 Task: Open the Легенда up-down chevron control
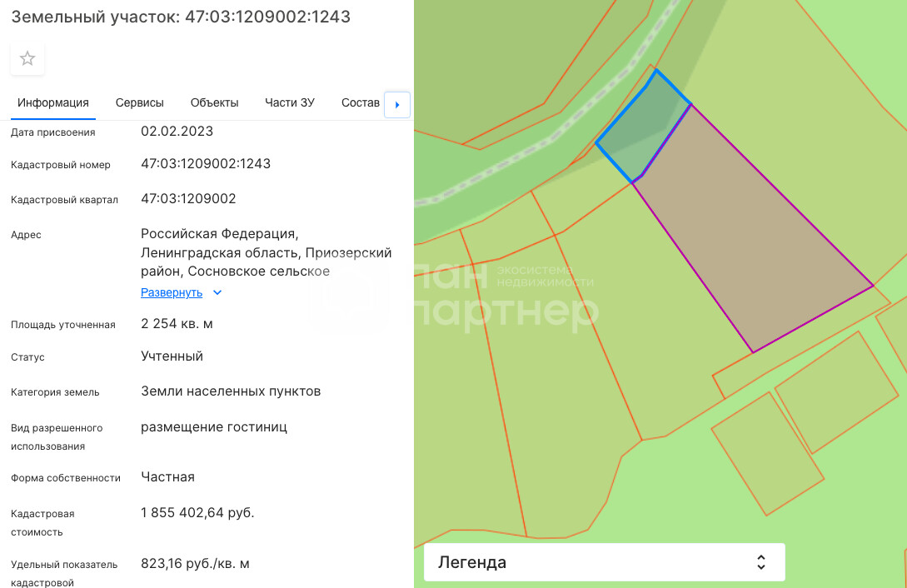[x=760, y=562]
